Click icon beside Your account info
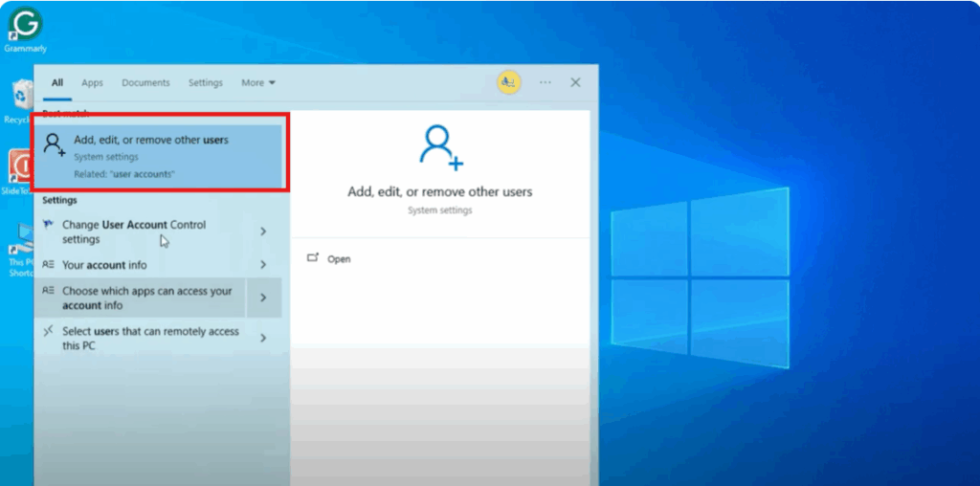This screenshot has width=980, height=486. 48,265
